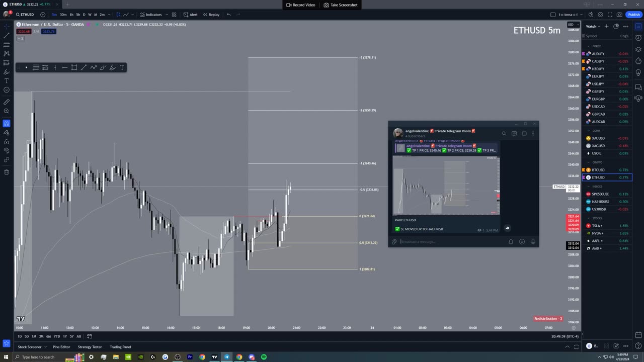
Task: Open watchlist three-dots menu
Action: click(x=625, y=26)
